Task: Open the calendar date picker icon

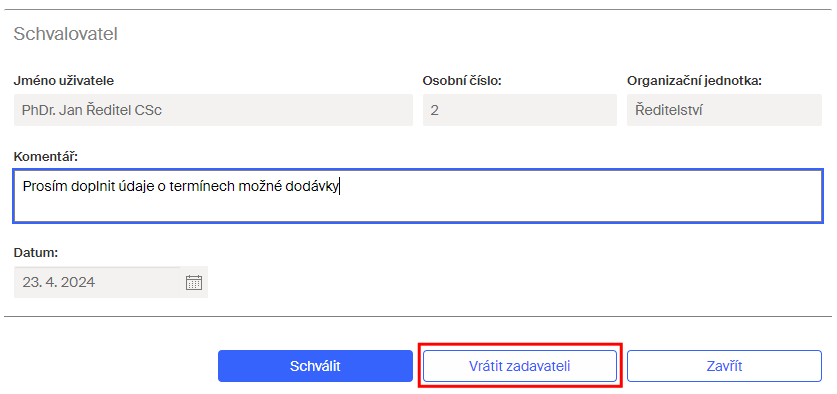Action: click(193, 282)
